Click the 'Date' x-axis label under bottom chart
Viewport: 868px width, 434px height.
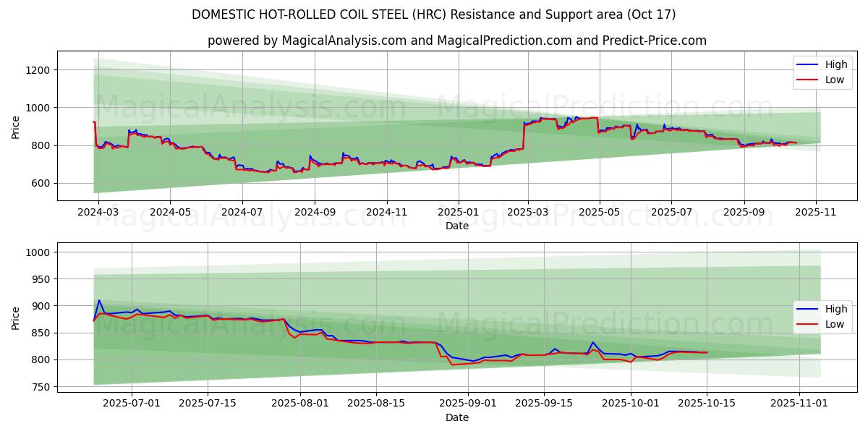[x=456, y=417]
